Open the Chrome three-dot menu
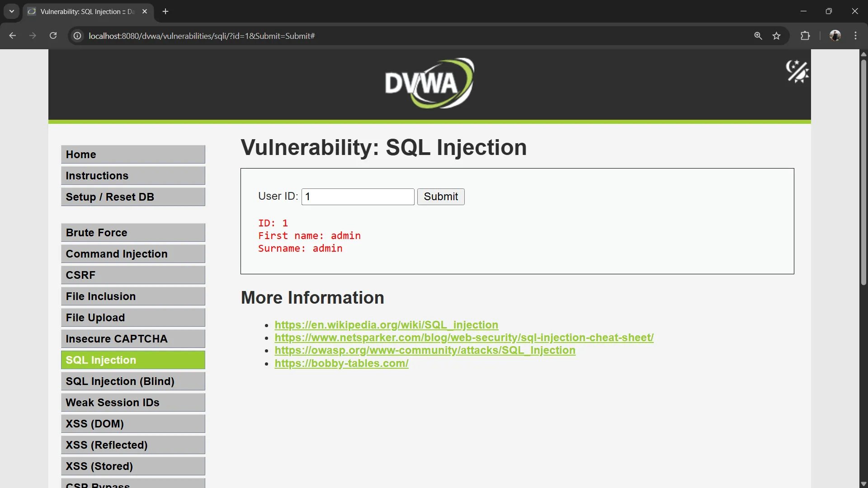This screenshot has width=868, height=488. click(856, 36)
